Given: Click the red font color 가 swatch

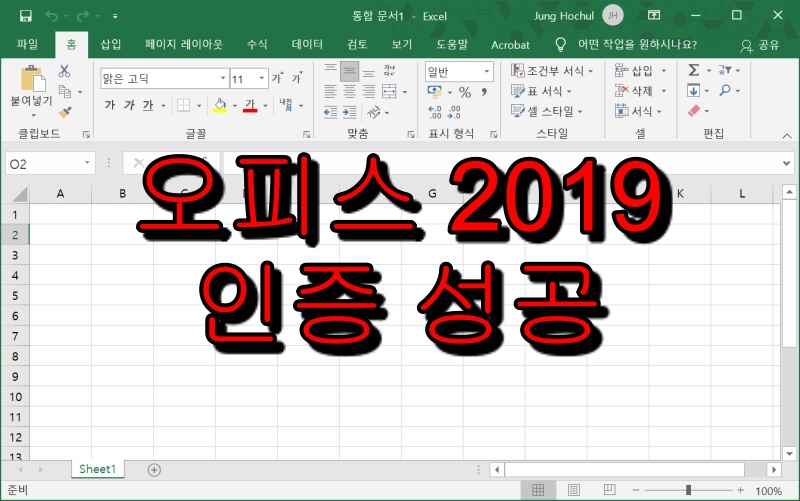Looking at the screenshot, I should 250,106.
